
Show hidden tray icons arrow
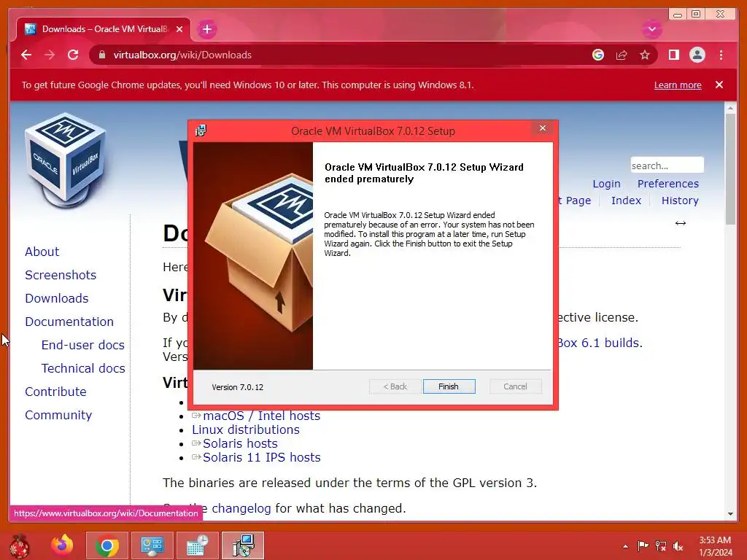click(625, 546)
